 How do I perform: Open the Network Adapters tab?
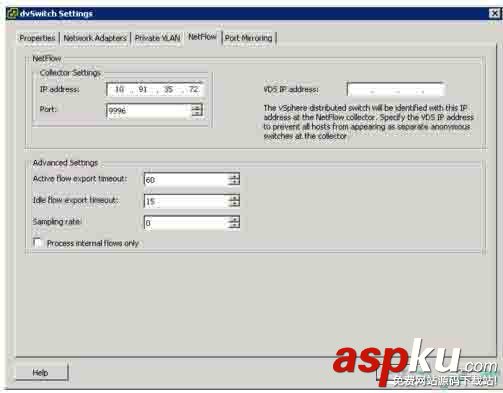[x=95, y=38]
